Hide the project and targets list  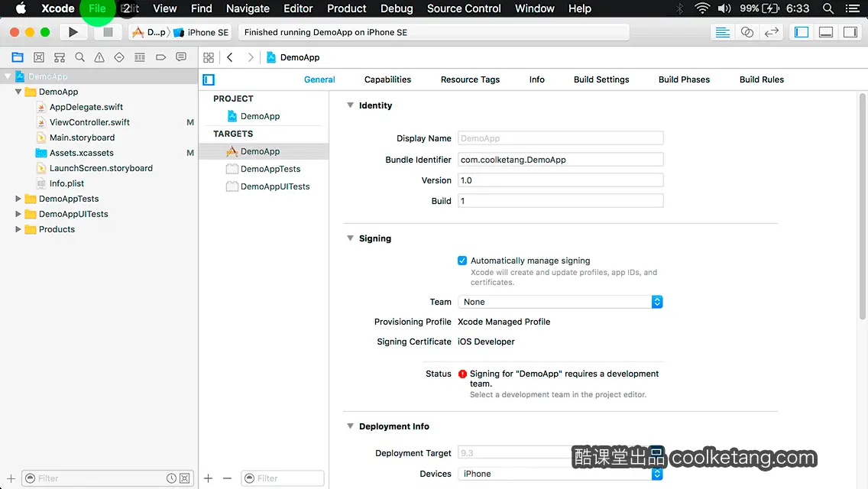point(209,79)
